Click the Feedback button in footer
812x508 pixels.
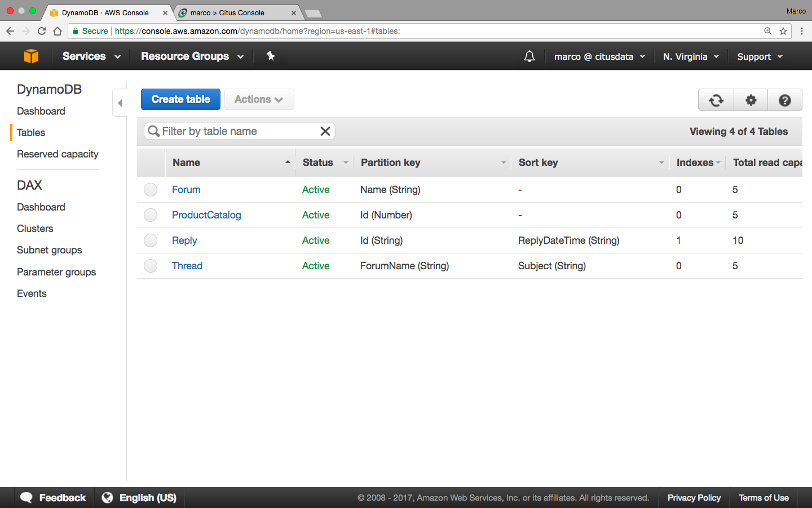tap(54, 498)
